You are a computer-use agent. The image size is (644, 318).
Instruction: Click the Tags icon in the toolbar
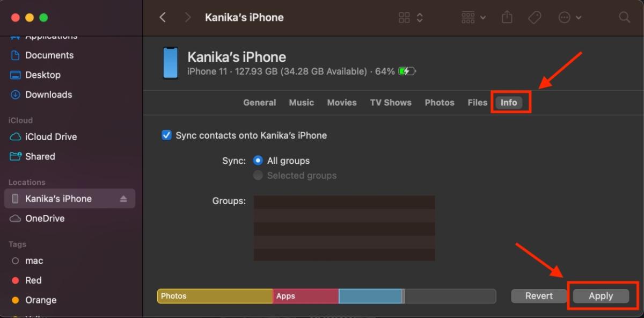tap(535, 17)
